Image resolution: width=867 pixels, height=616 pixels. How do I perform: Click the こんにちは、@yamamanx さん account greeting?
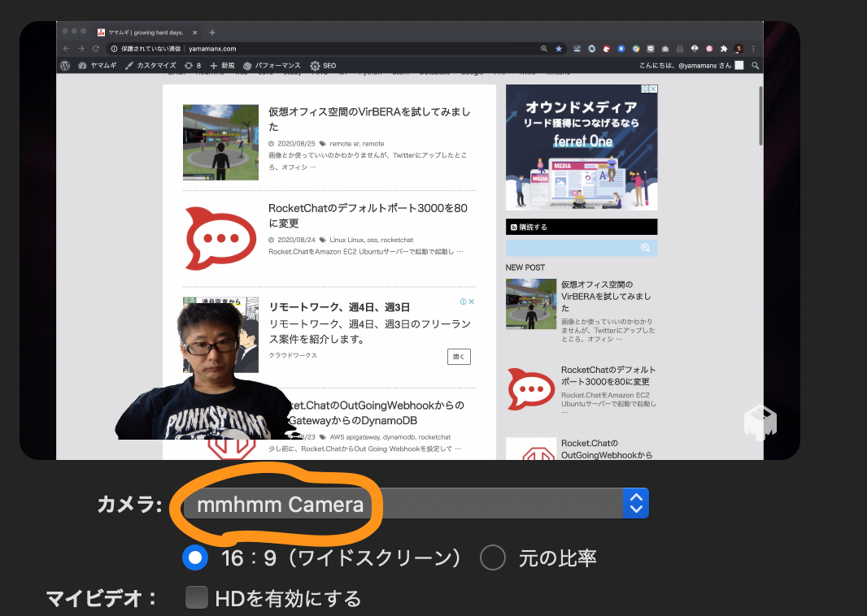(x=691, y=65)
